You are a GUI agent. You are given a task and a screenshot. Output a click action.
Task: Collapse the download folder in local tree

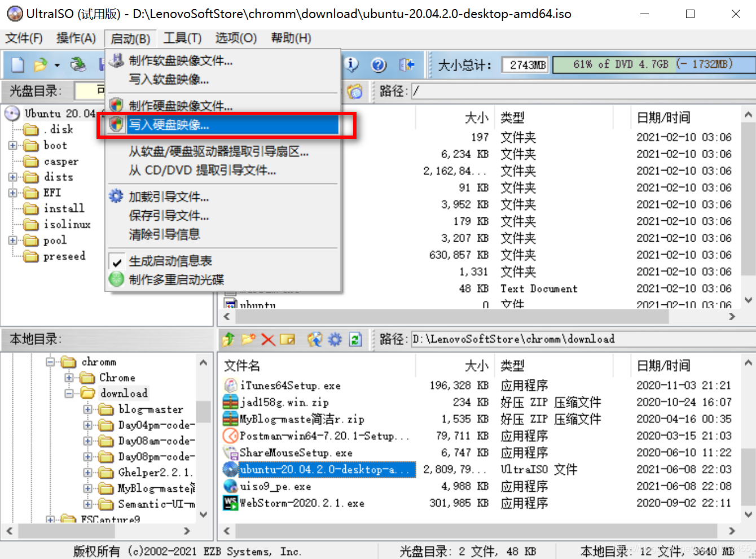click(69, 394)
